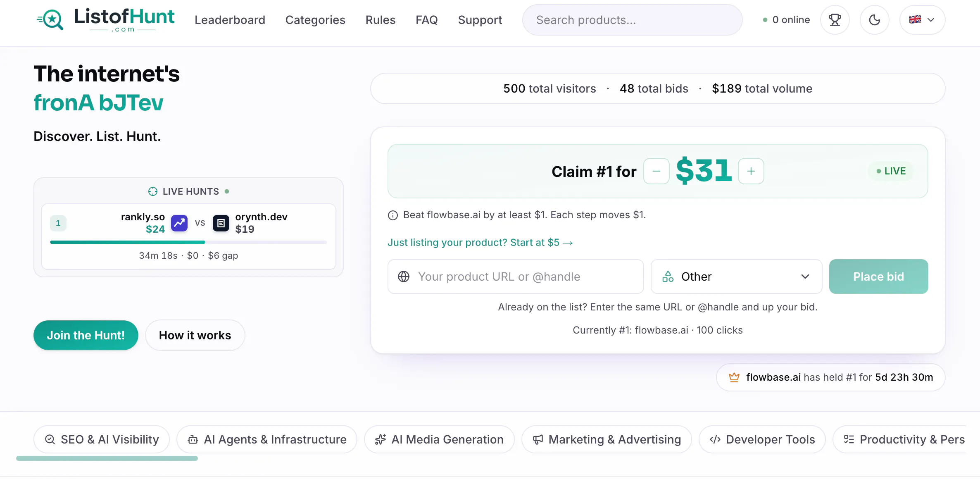Focus the Search products field
Screen dimensions: 980x496
tap(632, 20)
